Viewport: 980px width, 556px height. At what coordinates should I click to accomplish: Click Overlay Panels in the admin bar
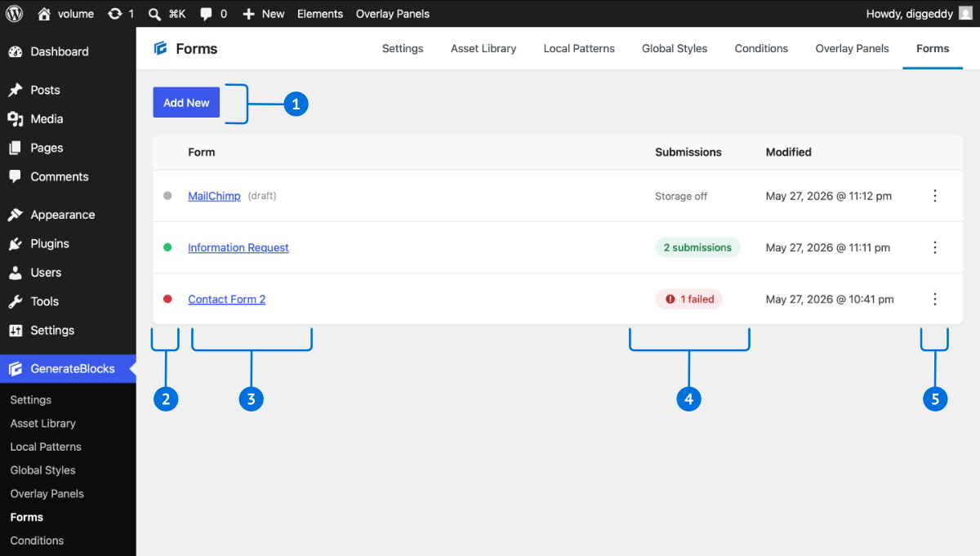pos(393,14)
